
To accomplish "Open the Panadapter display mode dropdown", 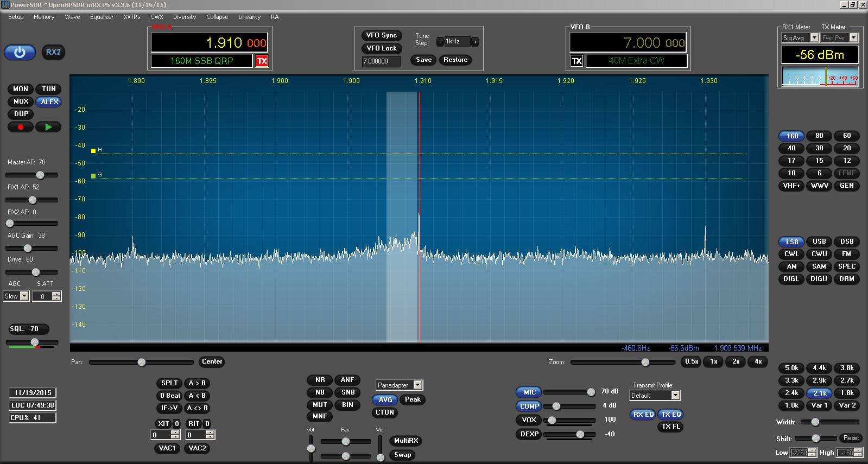I will point(417,385).
